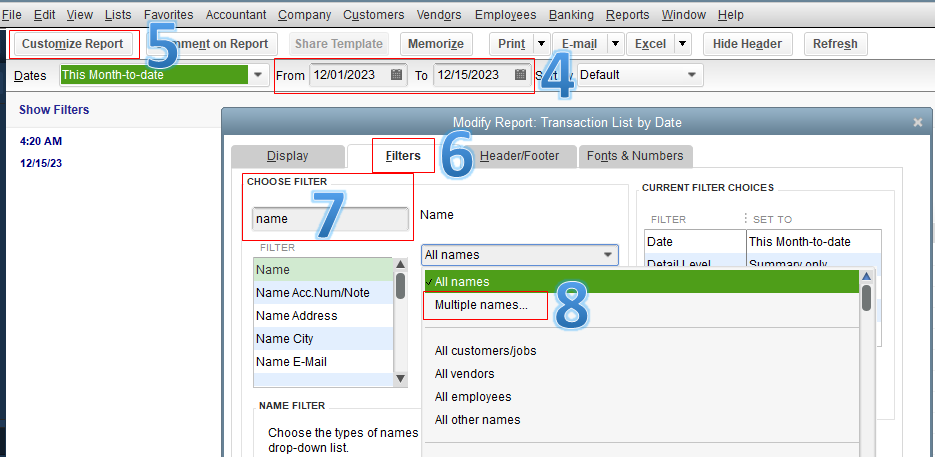The height and width of the screenshot is (457, 935).
Task: Choose 'All vendors' option
Action: 641,374
